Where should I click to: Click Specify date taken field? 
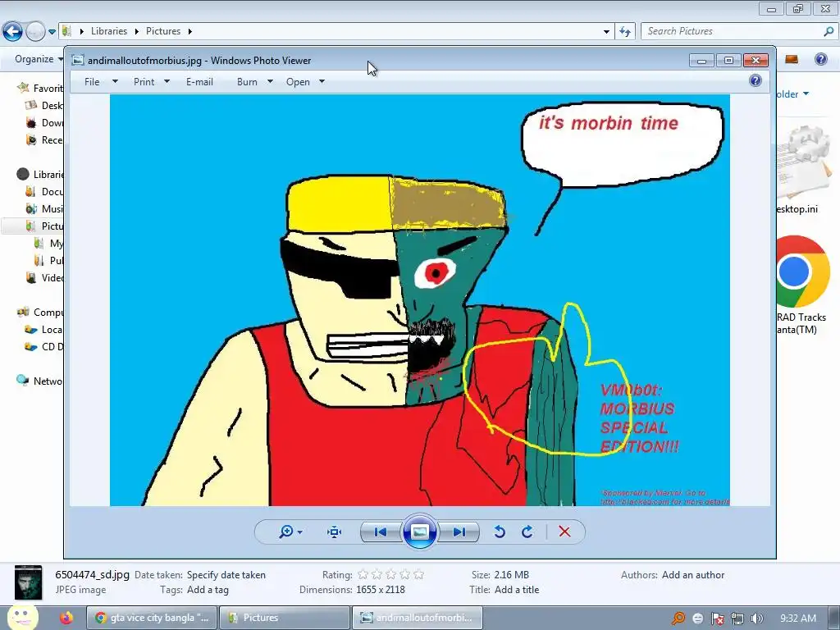tap(226, 575)
